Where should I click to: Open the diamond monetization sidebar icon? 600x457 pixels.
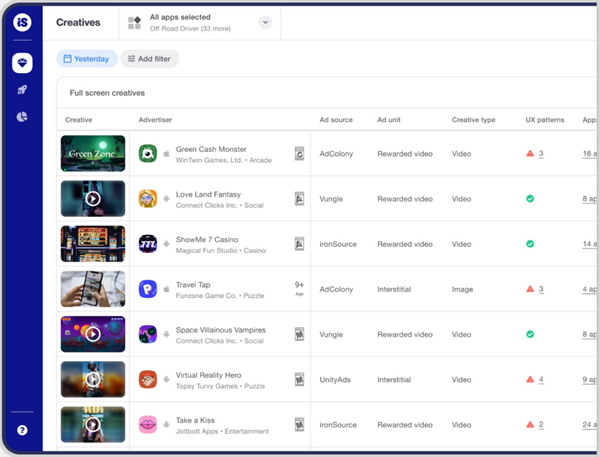(x=22, y=63)
